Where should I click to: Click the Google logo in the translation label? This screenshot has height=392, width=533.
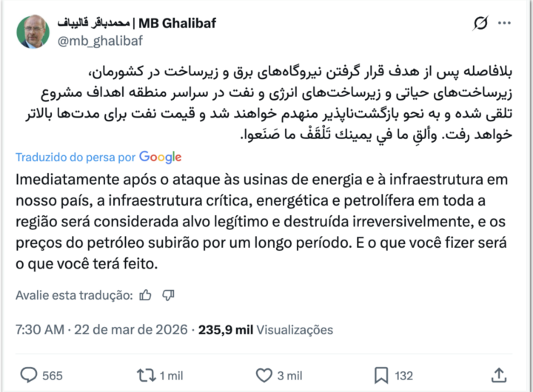[x=160, y=157]
